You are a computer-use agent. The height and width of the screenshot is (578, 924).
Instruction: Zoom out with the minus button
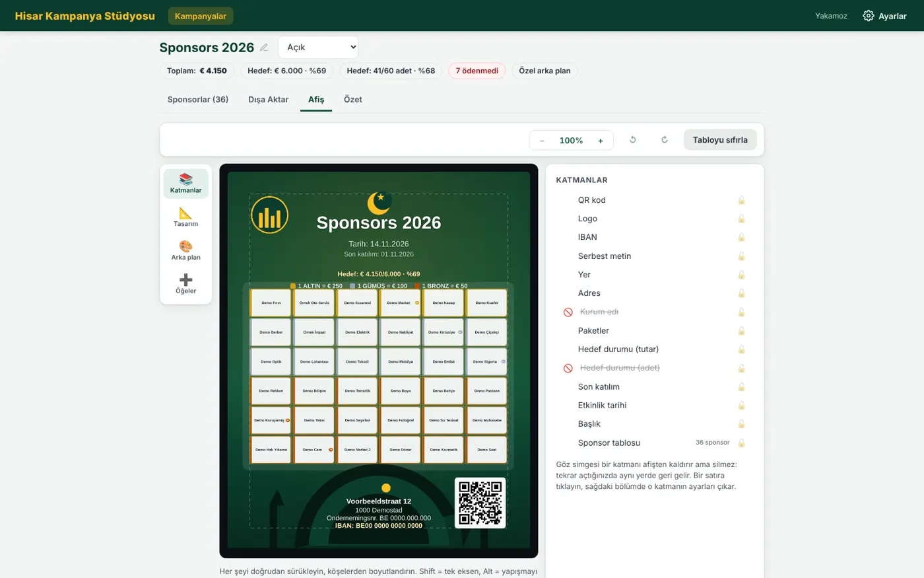pos(542,141)
